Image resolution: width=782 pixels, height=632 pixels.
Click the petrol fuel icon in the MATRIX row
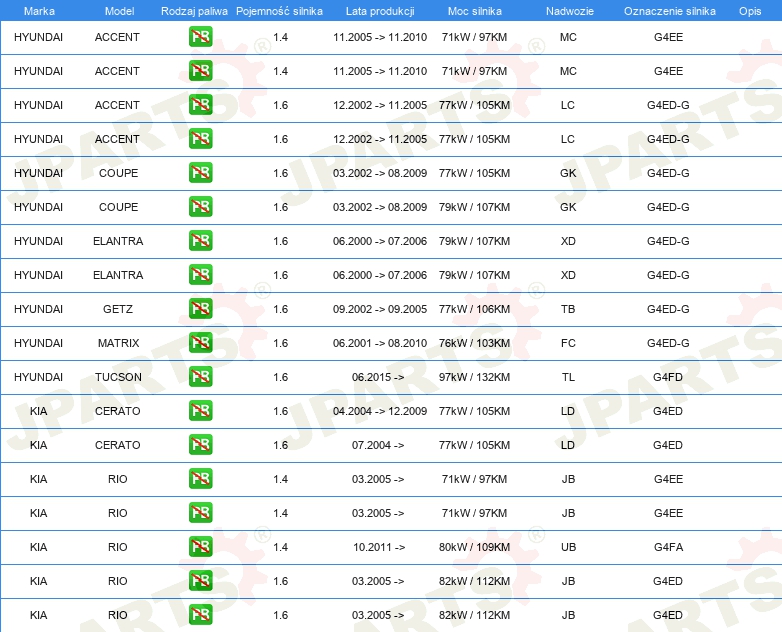click(x=200, y=343)
